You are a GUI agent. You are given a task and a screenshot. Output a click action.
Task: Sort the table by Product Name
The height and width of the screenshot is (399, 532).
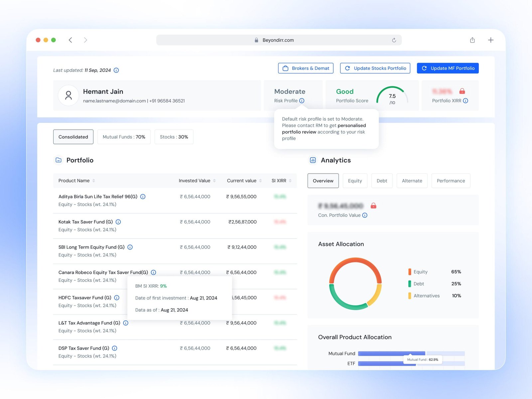(x=94, y=181)
